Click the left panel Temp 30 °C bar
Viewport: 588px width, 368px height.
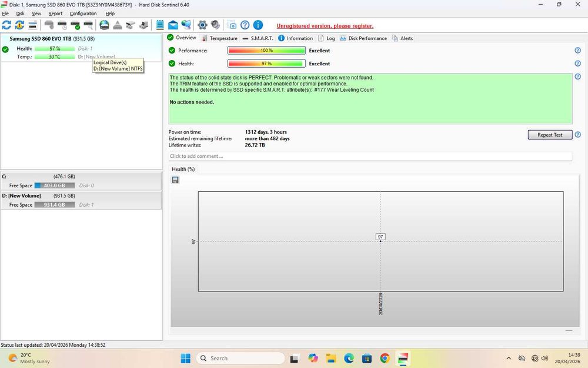[x=55, y=57]
